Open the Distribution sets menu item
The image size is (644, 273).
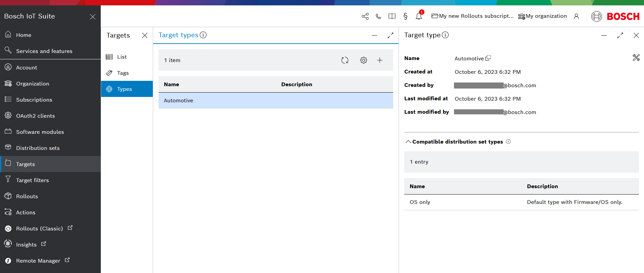tap(38, 148)
